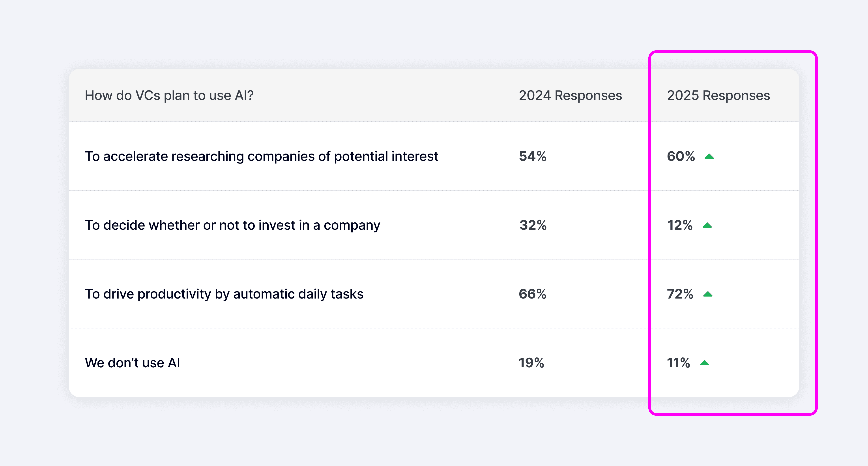Select the 2024 Responses column header
This screenshot has width=868, height=466.
click(570, 95)
